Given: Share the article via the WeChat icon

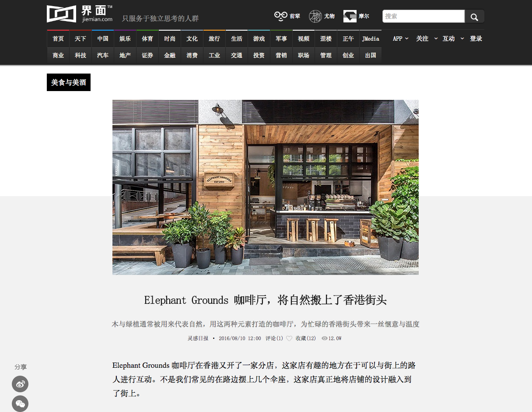Looking at the screenshot, I should pyautogui.click(x=20, y=404).
